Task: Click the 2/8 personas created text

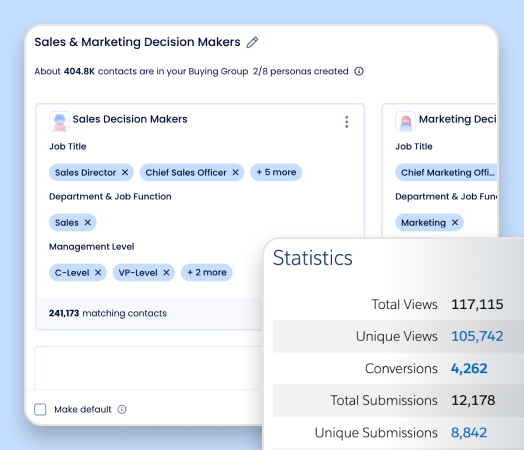Action: pos(300,71)
